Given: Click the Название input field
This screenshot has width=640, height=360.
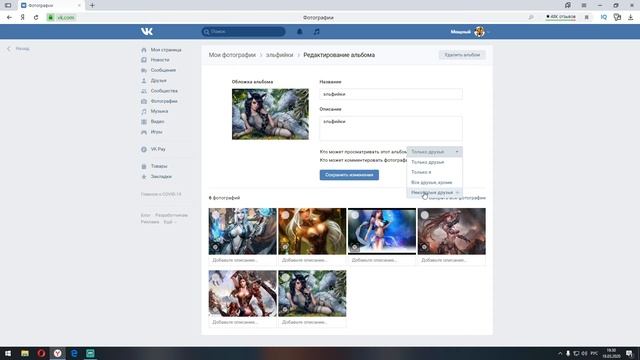Looking at the screenshot, I should click(391, 94).
